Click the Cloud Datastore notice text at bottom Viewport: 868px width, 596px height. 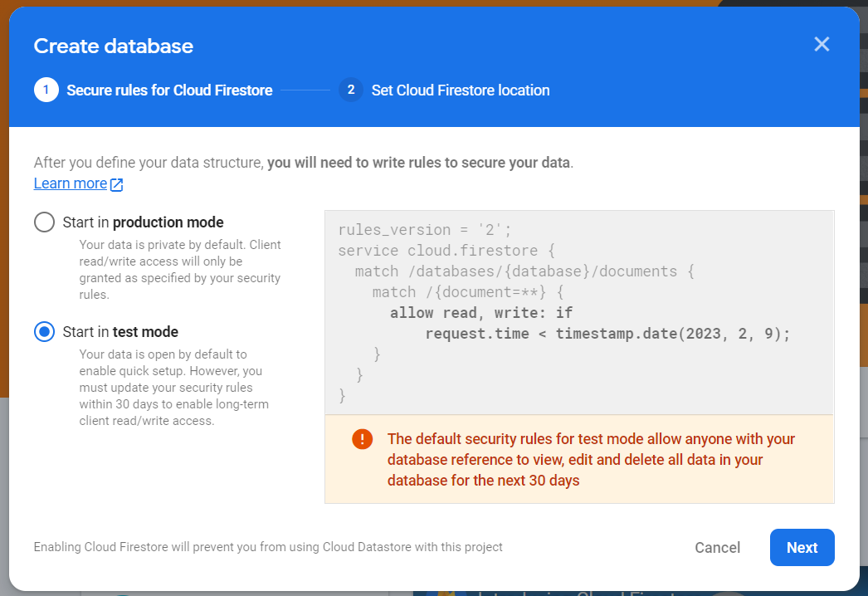click(x=268, y=547)
